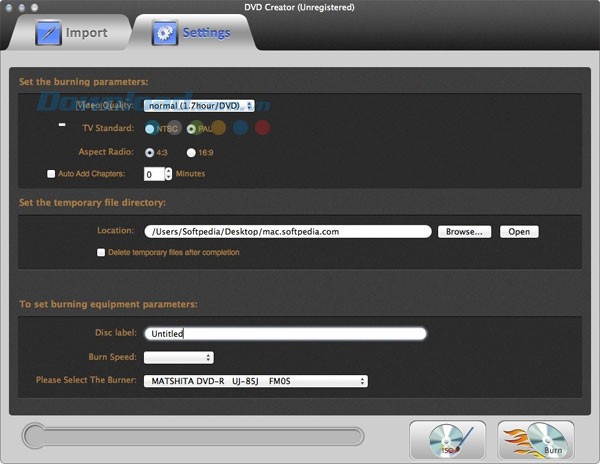Click the Browse... button
This screenshot has height=464, width=600.
(464, 231)
